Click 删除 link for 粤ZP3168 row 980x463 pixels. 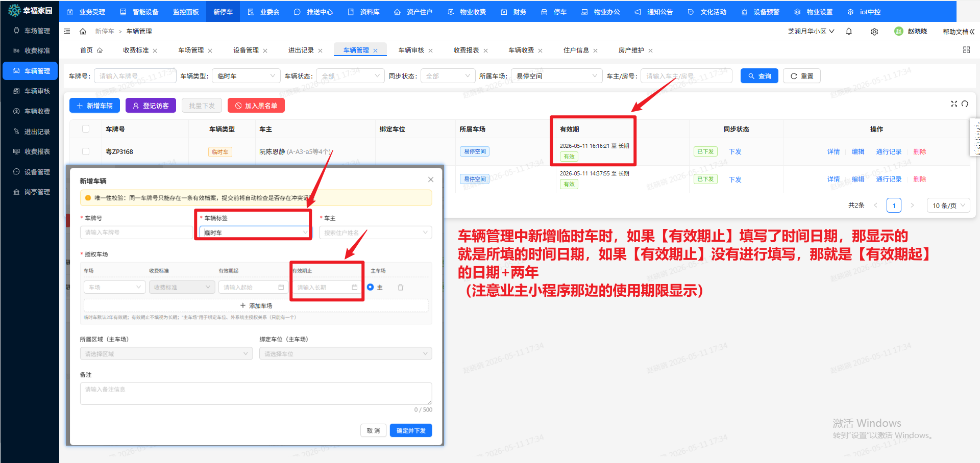click(919, 151)
